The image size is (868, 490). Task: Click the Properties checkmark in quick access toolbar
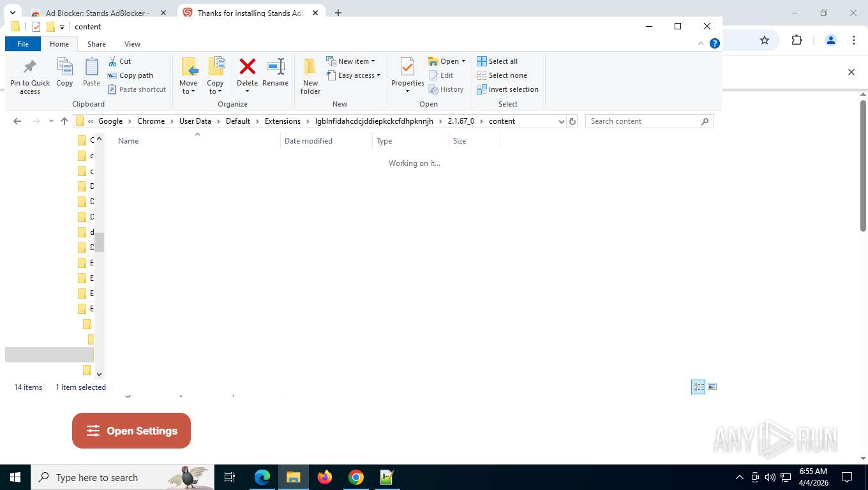36,27
